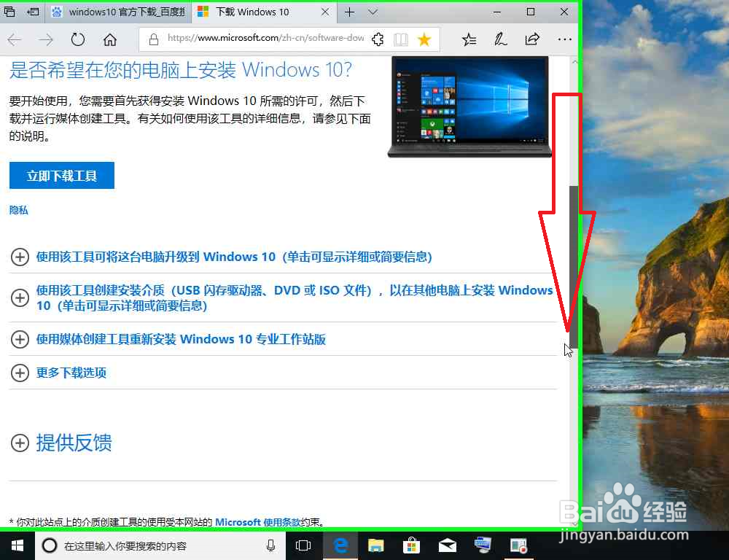Screen dimensions: 729x560
Task: Close the 下载 Windows 10 tab
Action: click(x=325, y=12)
